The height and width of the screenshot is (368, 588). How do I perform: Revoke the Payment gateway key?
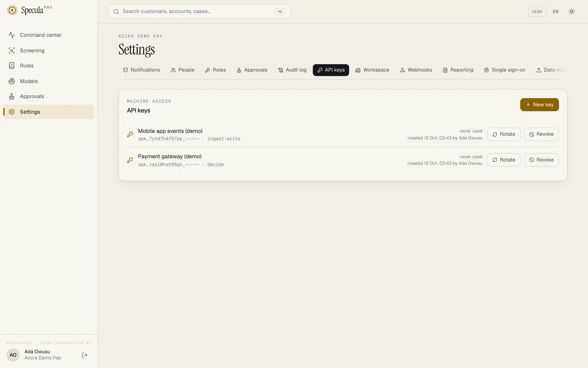pos(541,160)
